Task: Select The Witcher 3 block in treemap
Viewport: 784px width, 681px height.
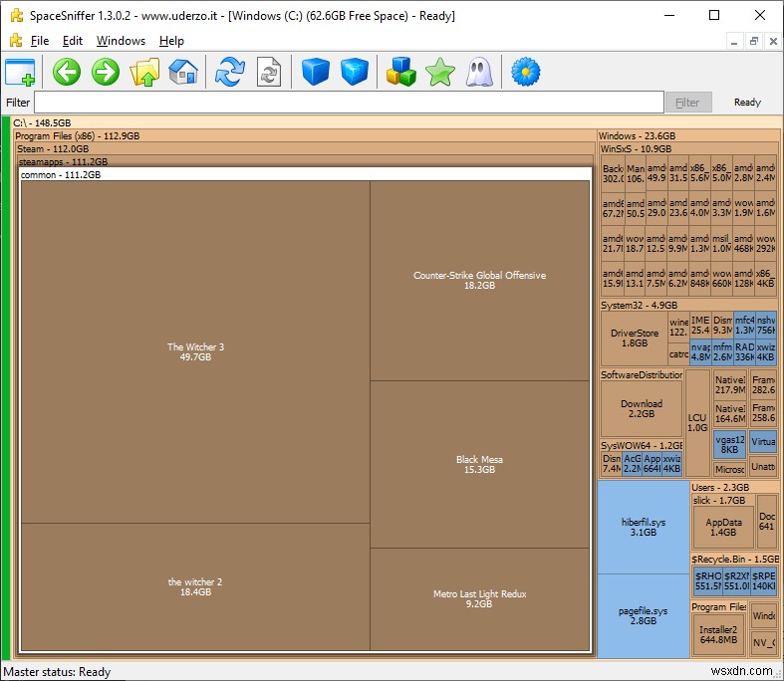Action: (195, 352)
